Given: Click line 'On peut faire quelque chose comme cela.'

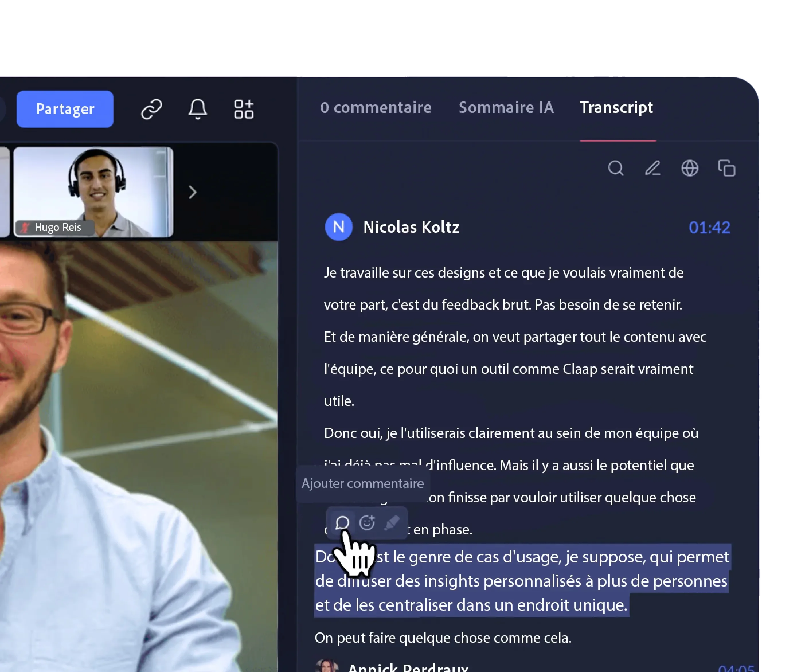Looking at the screenshot, I should click(443, 638).
